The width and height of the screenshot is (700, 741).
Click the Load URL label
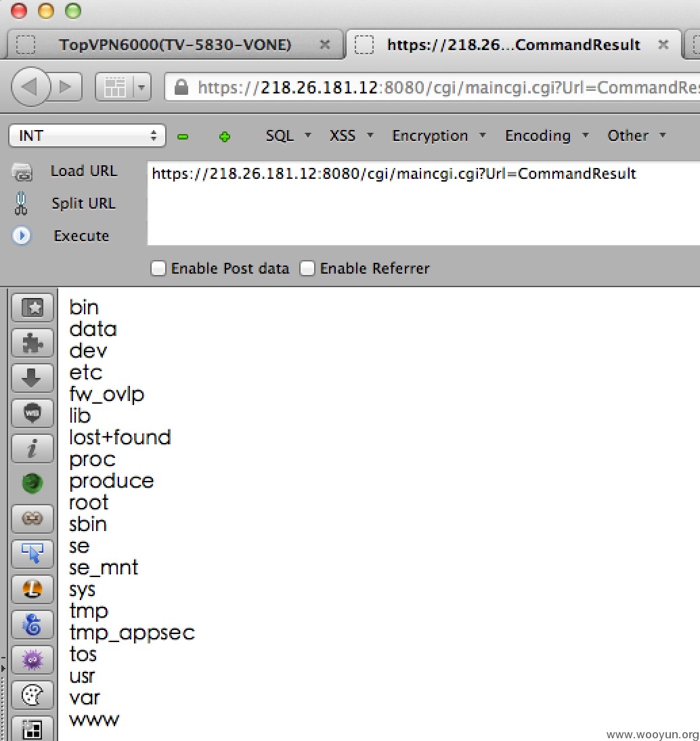pos(84,171)
